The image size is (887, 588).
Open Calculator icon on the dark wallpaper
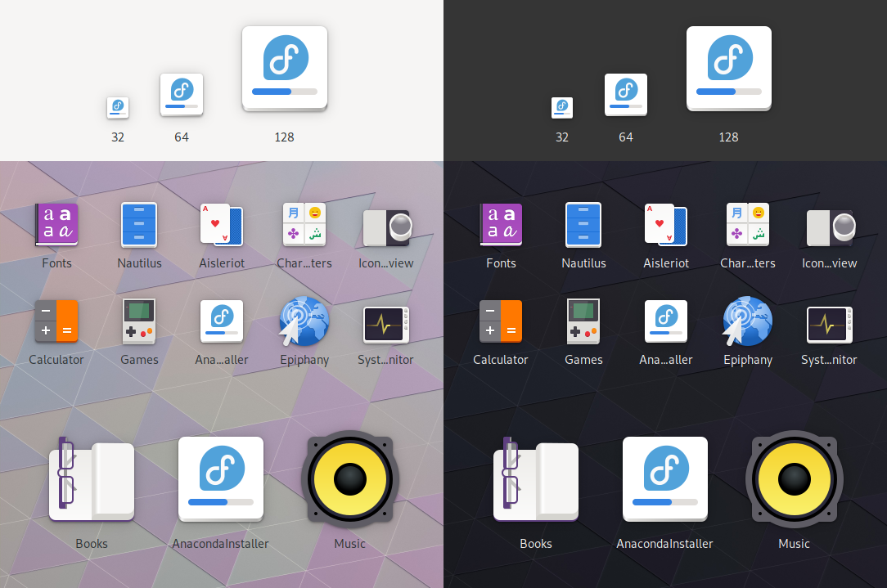[502, 321]
